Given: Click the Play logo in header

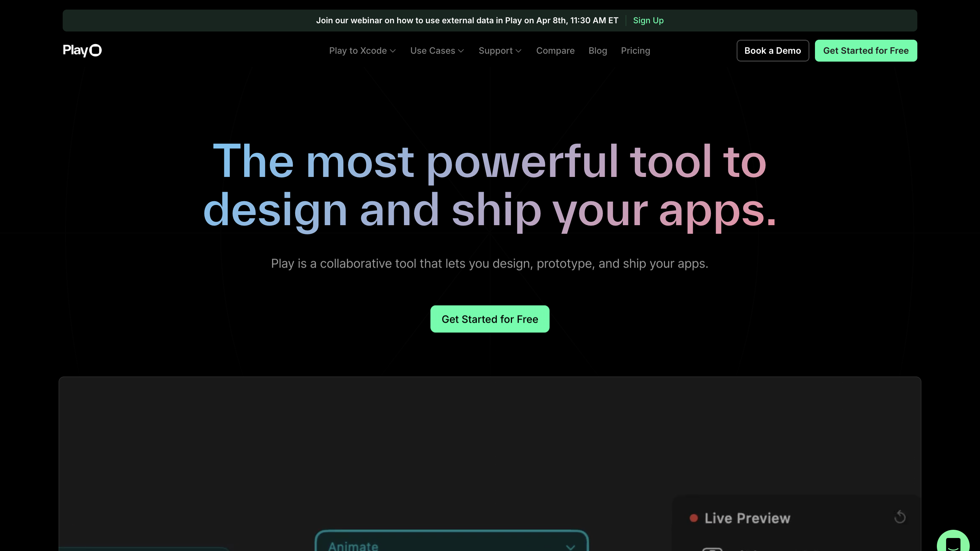Looking at the screenshot, I should (x=82, y=50).
